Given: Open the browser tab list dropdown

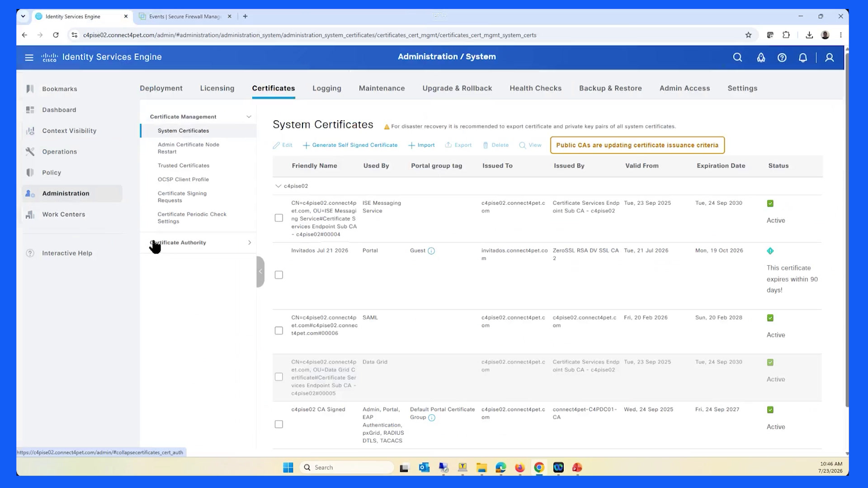Looking at the screenshot, I should coord(23,16).
